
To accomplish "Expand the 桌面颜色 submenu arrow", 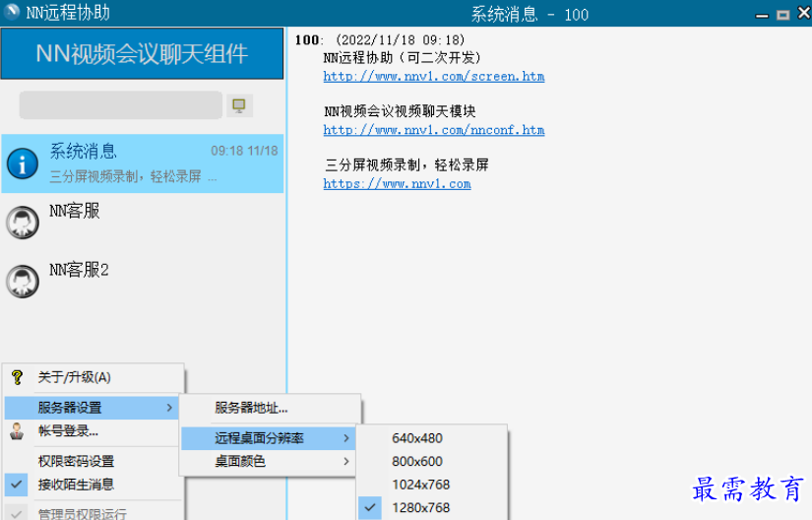I will [x=346, y=461].
